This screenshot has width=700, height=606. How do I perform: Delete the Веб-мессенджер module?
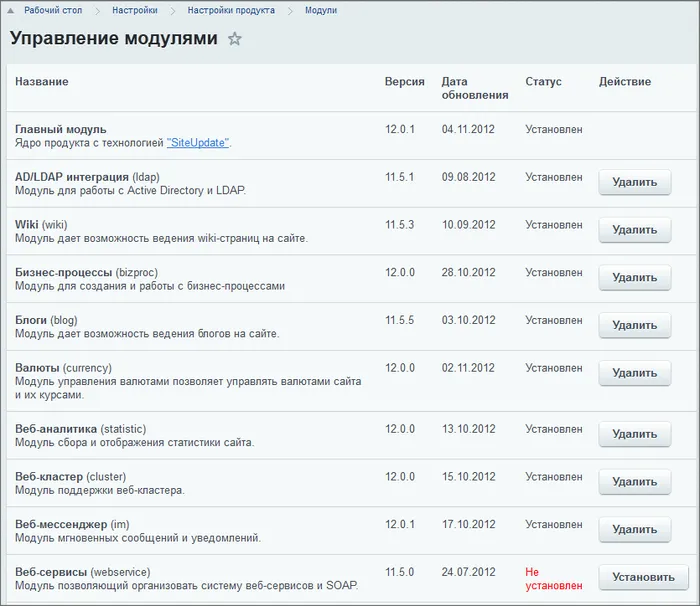[634, 529]
